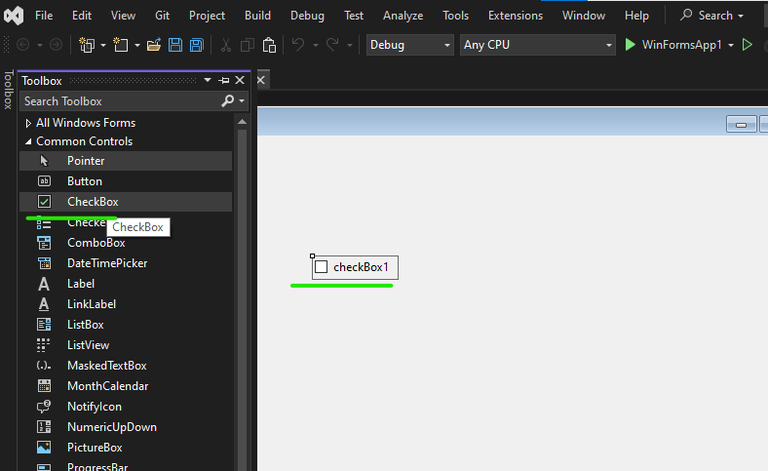Screen dimensions: 768x471
Task: Click the Open File folder icon
Action: point(153,45)
